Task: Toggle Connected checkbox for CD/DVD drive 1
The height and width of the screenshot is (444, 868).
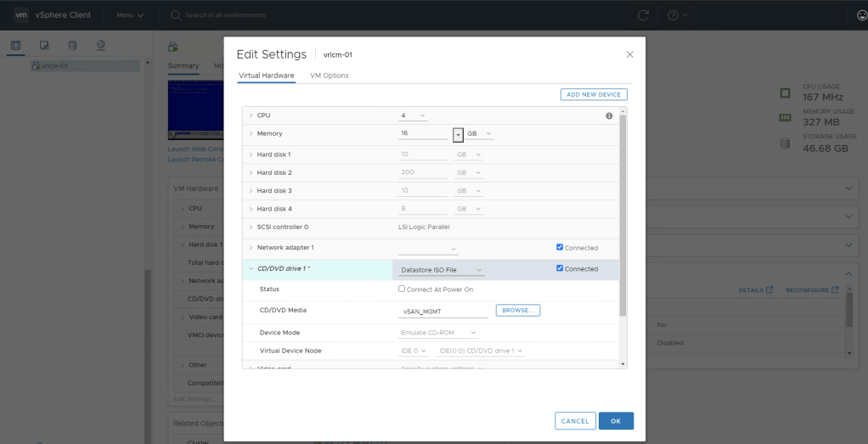Action: (x=559, y=269)
